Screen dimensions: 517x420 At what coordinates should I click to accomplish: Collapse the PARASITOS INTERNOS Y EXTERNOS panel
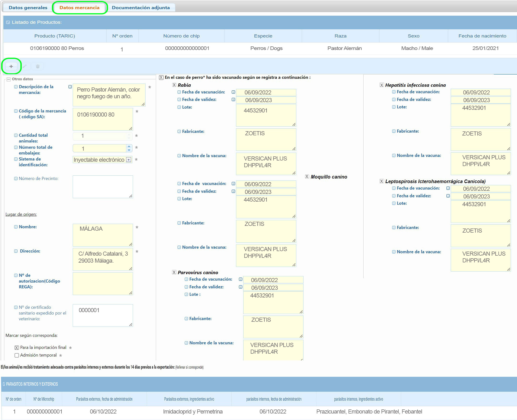4,384
